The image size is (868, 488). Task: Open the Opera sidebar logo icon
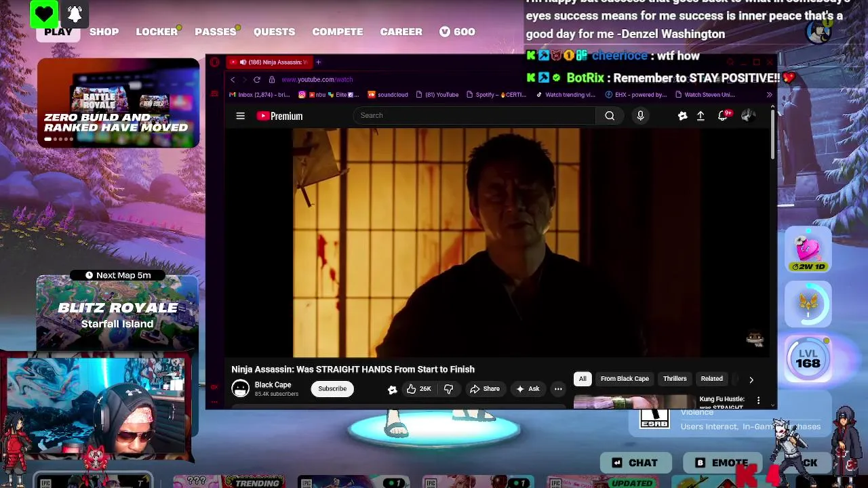[215, 62]
